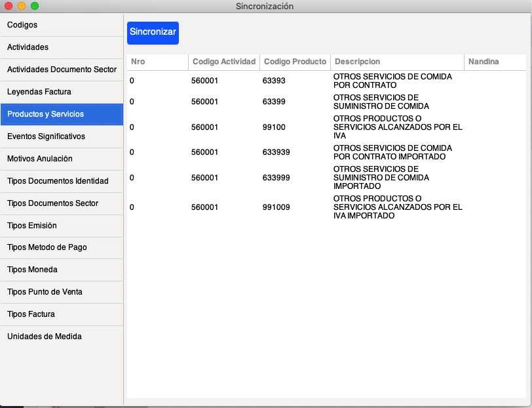Image resolution: width=532 pixels, height=408 pixels.
Task: Open Actividades Documento Sector list
Action: pyautogui.click(x=62, y=70)
